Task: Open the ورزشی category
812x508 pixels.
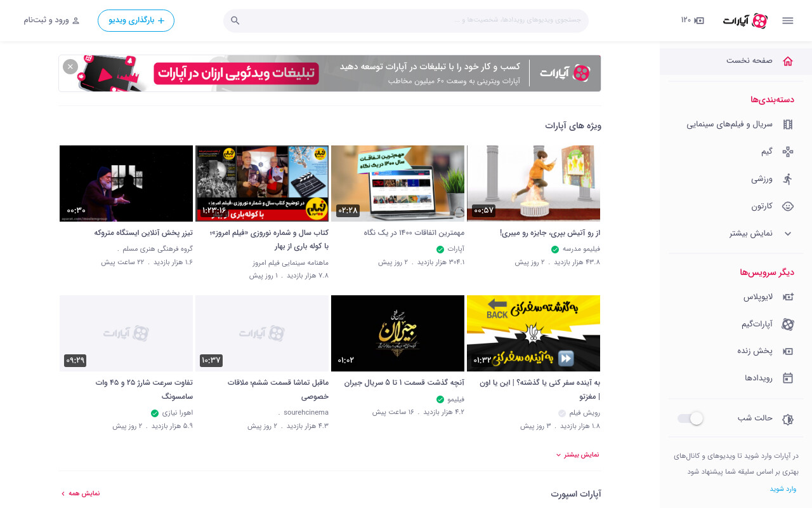Action: [x=736, y=179]
